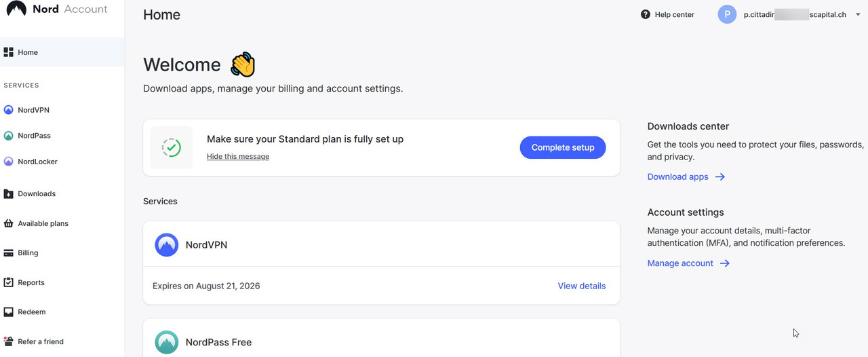
Task: Click the Refer a friend gift icon
Action: tap(9, 341)
